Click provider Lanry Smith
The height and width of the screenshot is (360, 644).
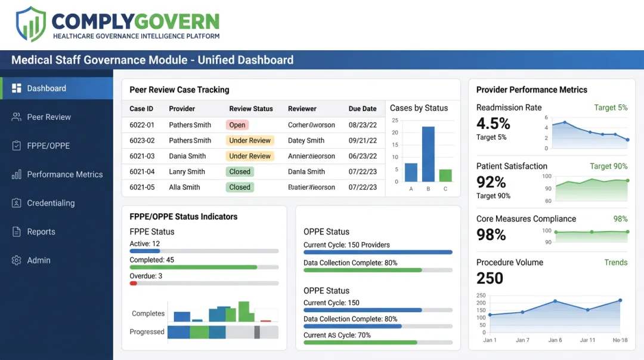(x=187, y=171)
